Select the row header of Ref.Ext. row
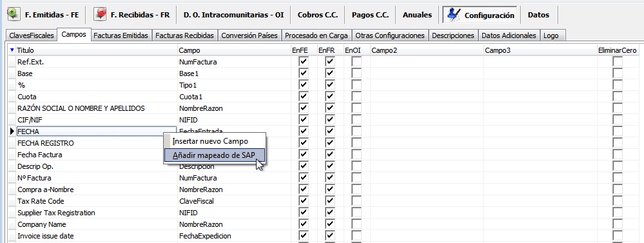This screenshot has height=243, width=644. coord(12,62)
